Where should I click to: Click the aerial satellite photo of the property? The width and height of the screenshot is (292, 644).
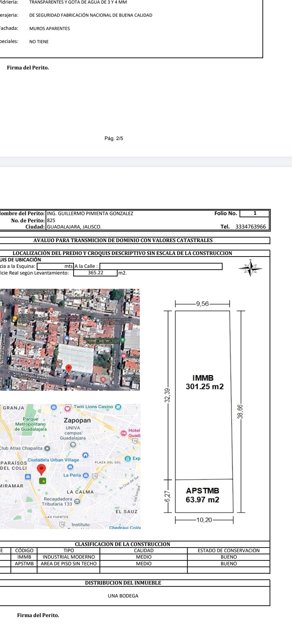point(70,339)
